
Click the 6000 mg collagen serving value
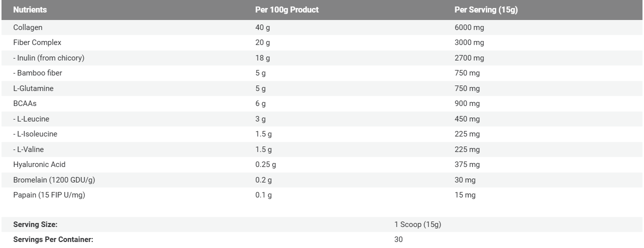(469, 27)
